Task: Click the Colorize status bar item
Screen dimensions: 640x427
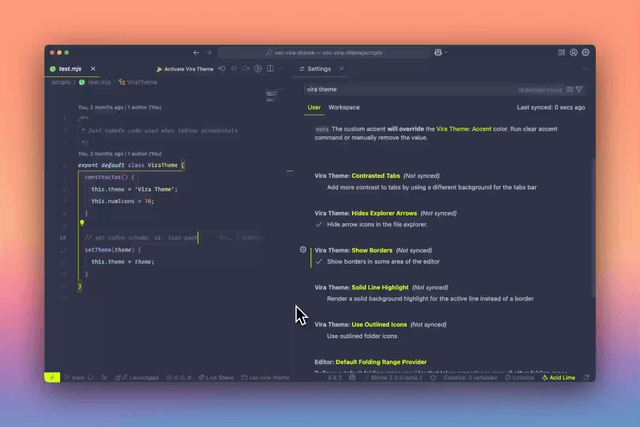Action: coord(520,378)
